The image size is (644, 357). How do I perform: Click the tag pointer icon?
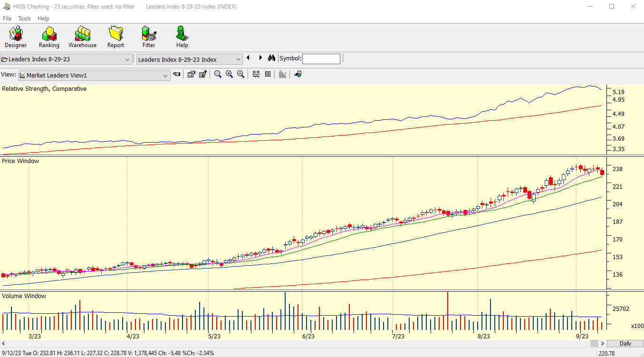298,74
